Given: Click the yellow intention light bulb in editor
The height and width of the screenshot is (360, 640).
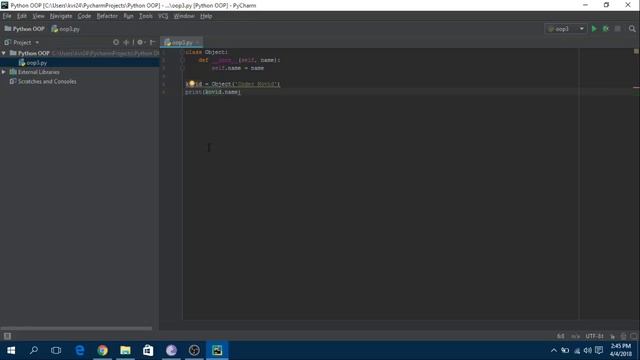Looking at the screenshot, I should 191,83.
